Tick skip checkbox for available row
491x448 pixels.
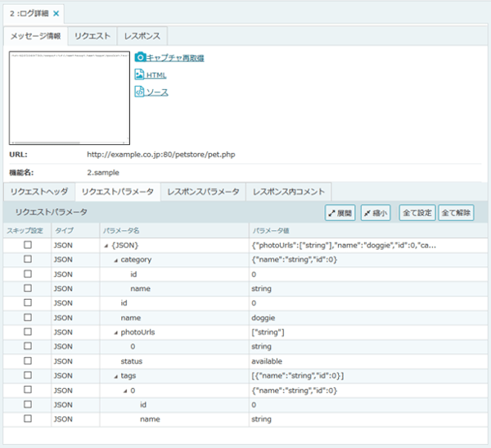28,361
